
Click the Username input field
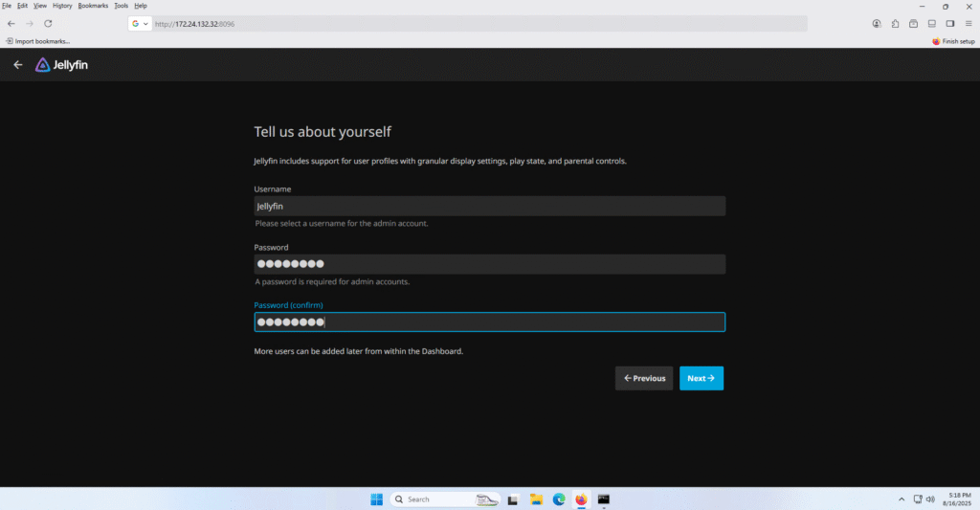click(x=489, y=207)
